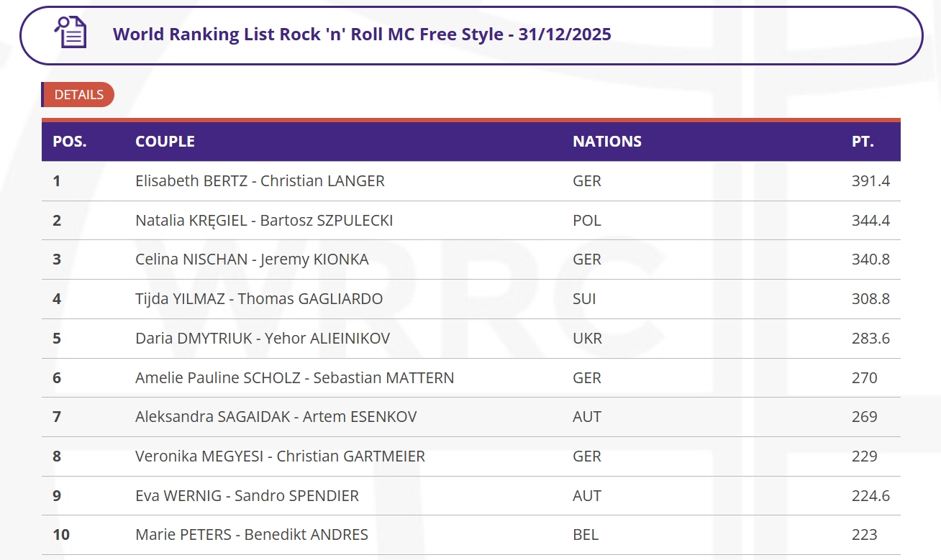Open the DETAILS button

pyautogui.click(x=78, y=95)
